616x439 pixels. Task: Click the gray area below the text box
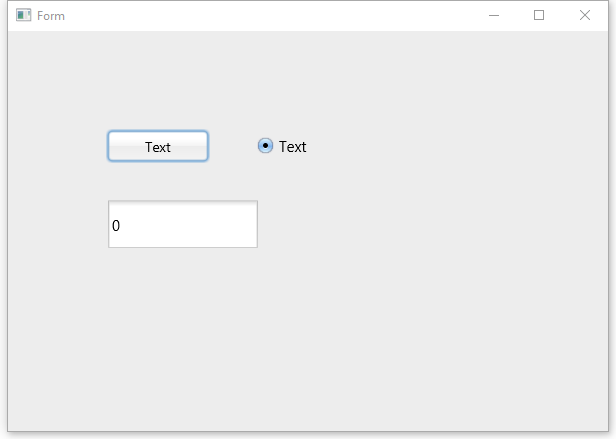(x=183, y=334)
